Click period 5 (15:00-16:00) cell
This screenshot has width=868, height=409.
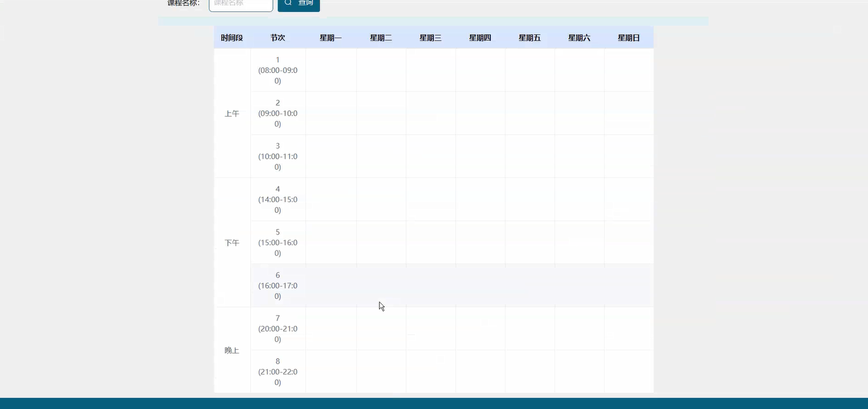click(x=278, y=243)
